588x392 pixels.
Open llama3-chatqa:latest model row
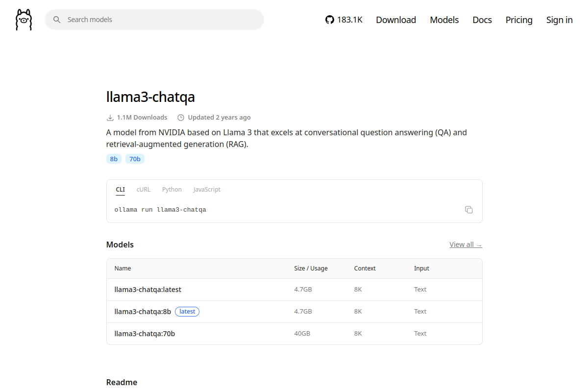coord(294,290)
